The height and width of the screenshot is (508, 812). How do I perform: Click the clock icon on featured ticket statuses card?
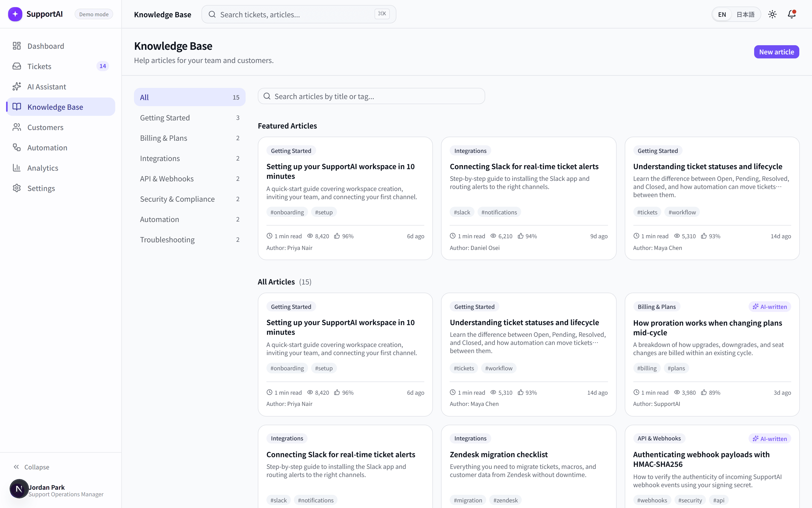tap(636, 236)
